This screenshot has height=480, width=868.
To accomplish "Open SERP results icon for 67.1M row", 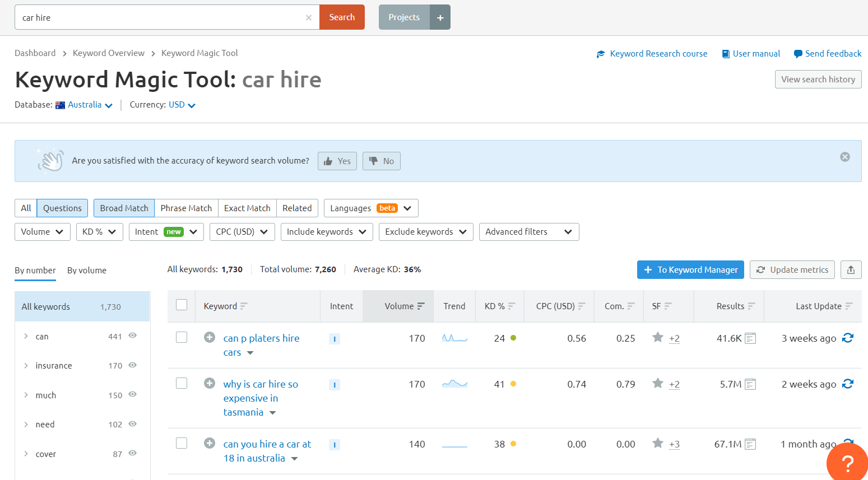I will [750, 444].
